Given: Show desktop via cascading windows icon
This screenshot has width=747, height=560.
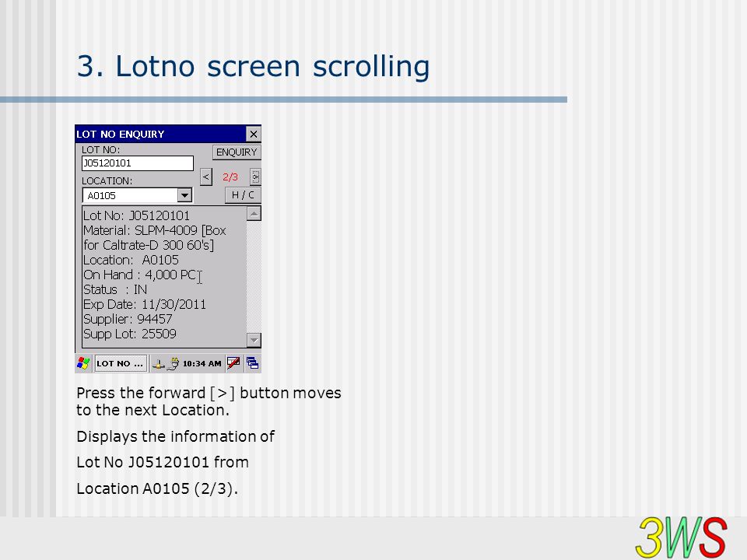Looking at the screenshot, I should [252, 363].
